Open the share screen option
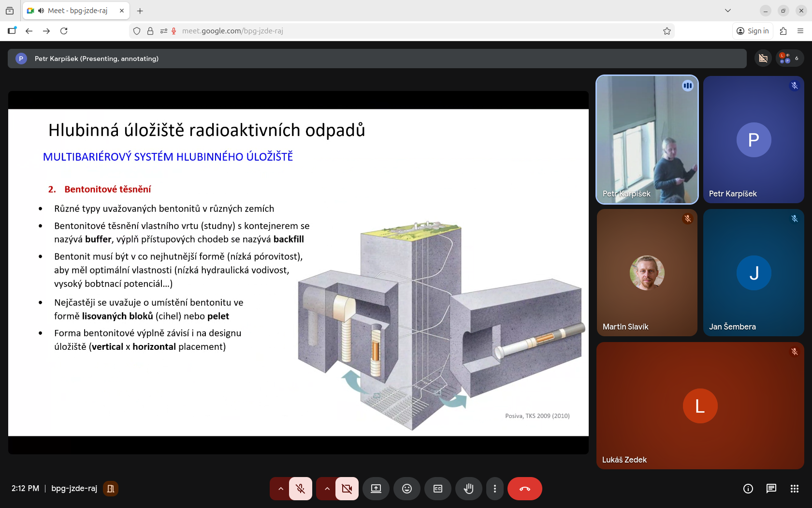 coord(376,489)
